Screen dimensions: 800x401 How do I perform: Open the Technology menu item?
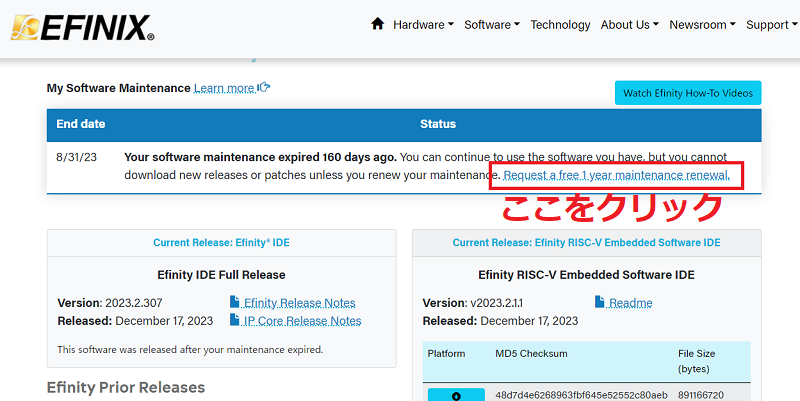click(560, 24)
